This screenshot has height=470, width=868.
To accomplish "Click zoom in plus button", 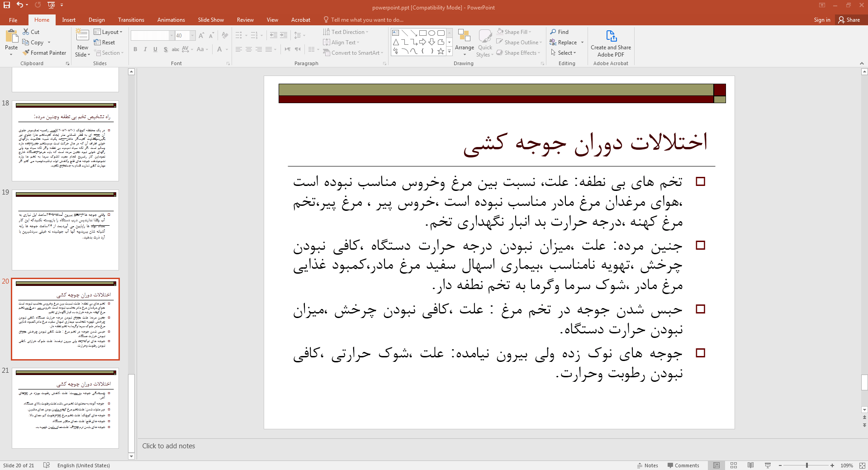I will tap(832, 465).
